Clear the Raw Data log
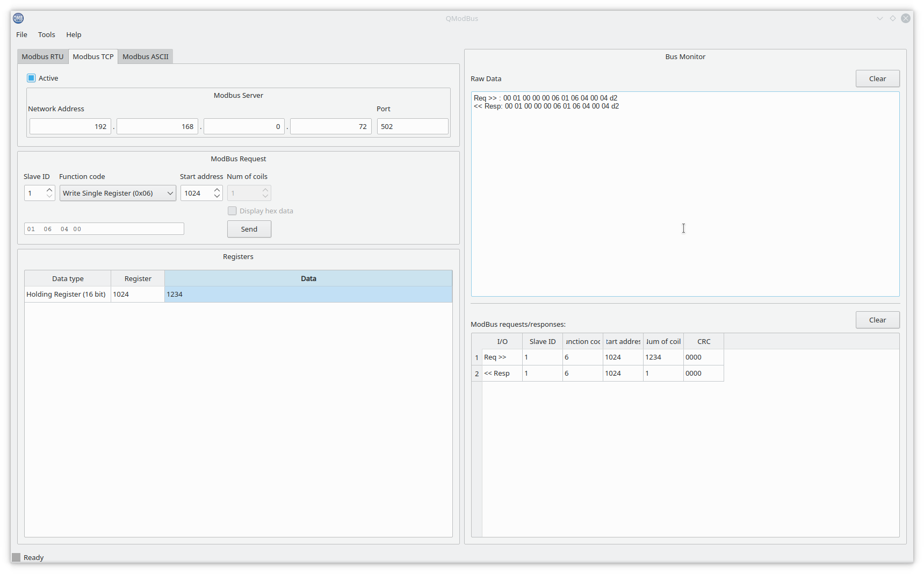The height and width of the screenshot is (574, 924). (877, 78)
